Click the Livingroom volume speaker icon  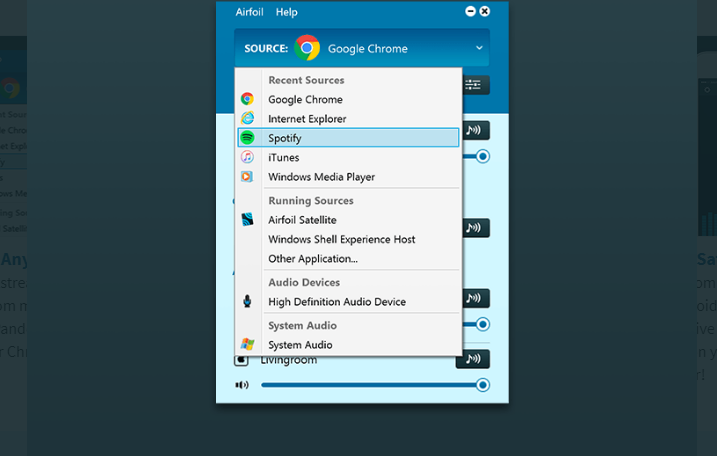click(242, 385)
